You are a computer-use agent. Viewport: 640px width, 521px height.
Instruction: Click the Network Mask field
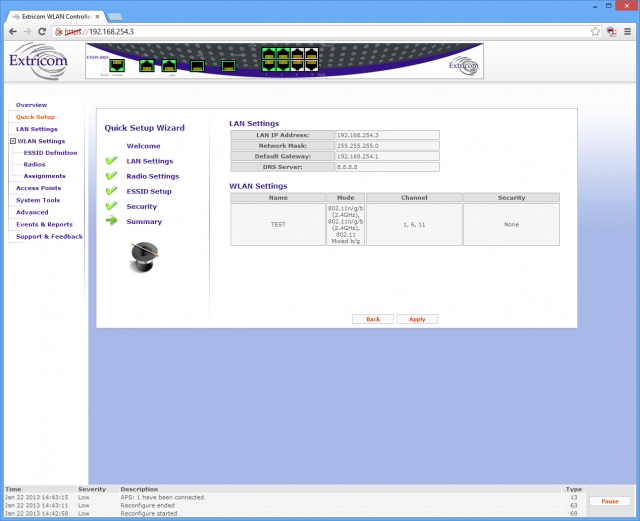pyautogui.click(x=387, y=146)
